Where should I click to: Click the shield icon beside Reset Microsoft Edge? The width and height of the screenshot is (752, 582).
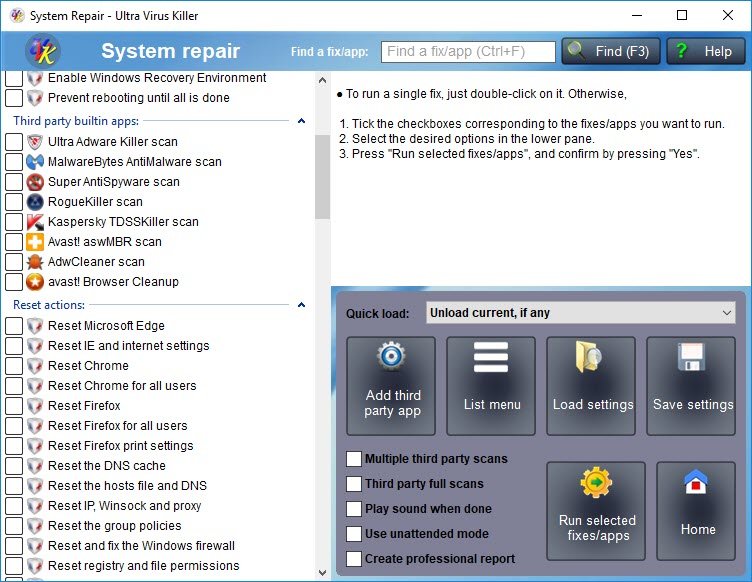click(x=35, y=326)
